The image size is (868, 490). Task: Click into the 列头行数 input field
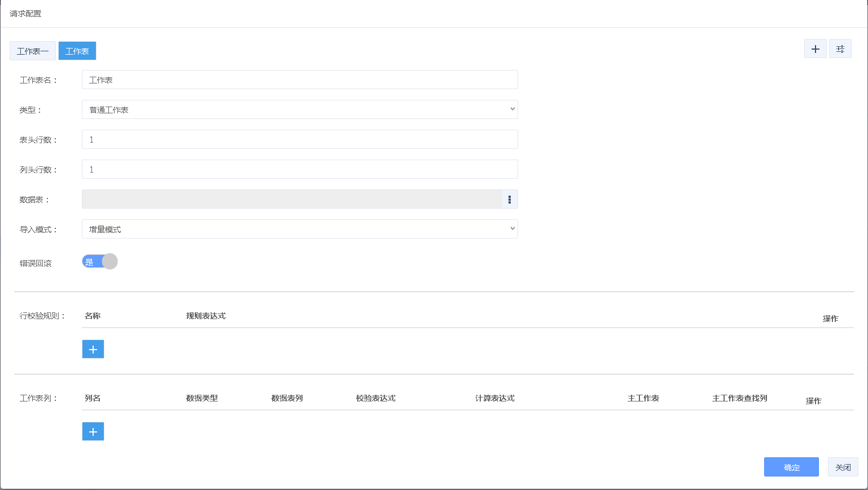point(300,170)
